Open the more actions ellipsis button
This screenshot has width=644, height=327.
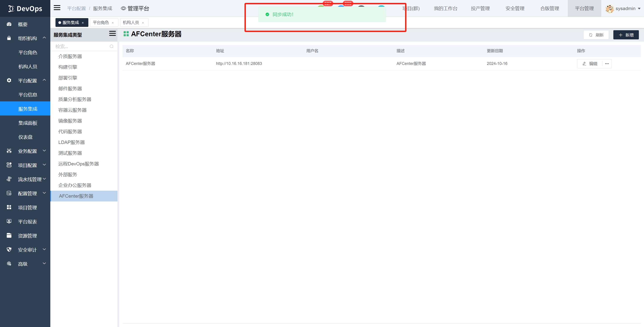coord(607,64)
